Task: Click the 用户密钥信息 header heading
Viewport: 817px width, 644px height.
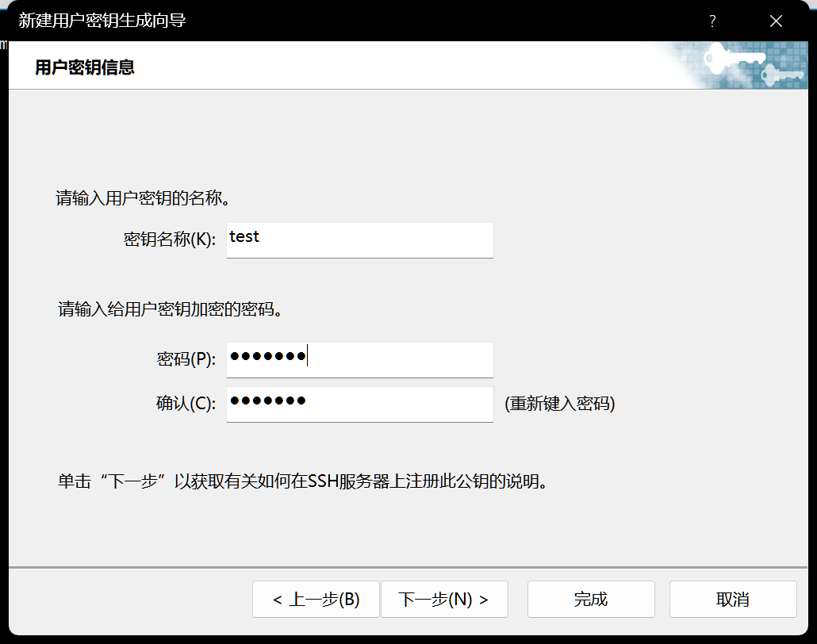Action: [85, 67]
